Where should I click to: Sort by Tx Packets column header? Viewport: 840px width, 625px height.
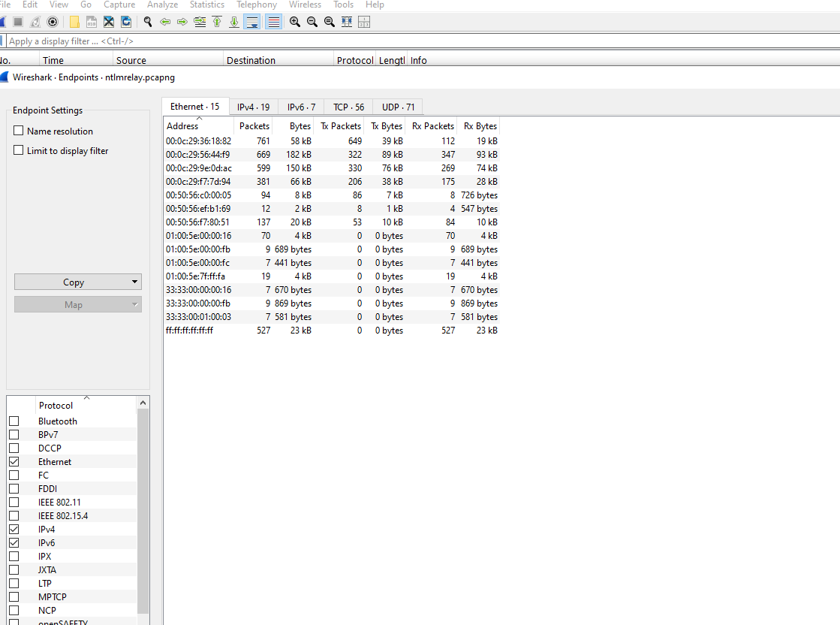click(339, 126)
